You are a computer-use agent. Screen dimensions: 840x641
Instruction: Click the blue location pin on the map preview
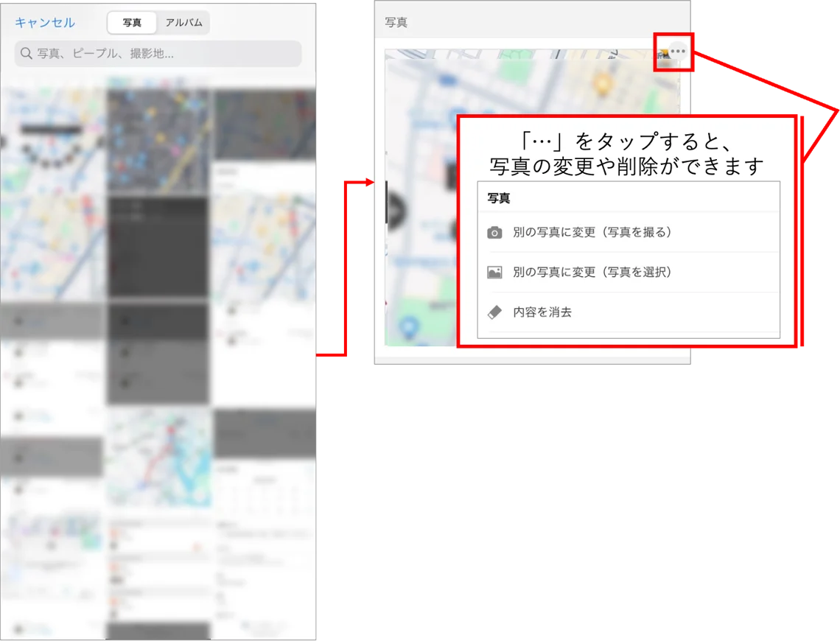(x=409, y=326)
